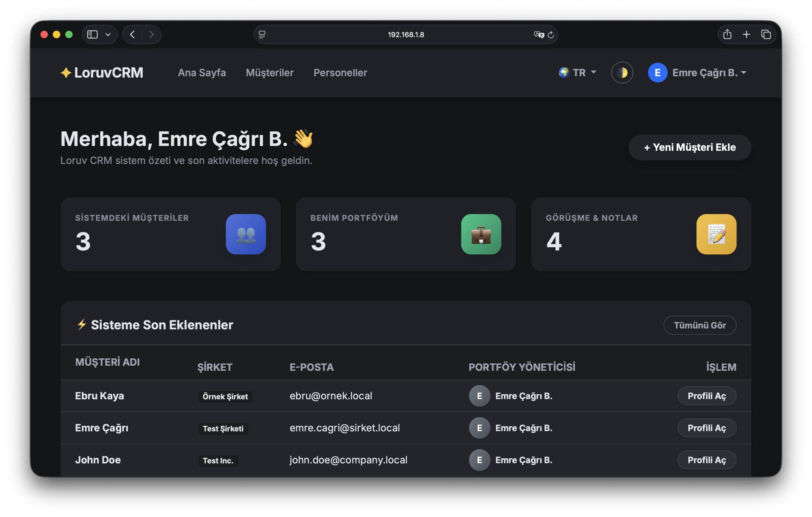Click the Yeni Müşteri Ekle button
This screenshot has width=812, height=517.
pyautogui.click(x=689, y=147)
